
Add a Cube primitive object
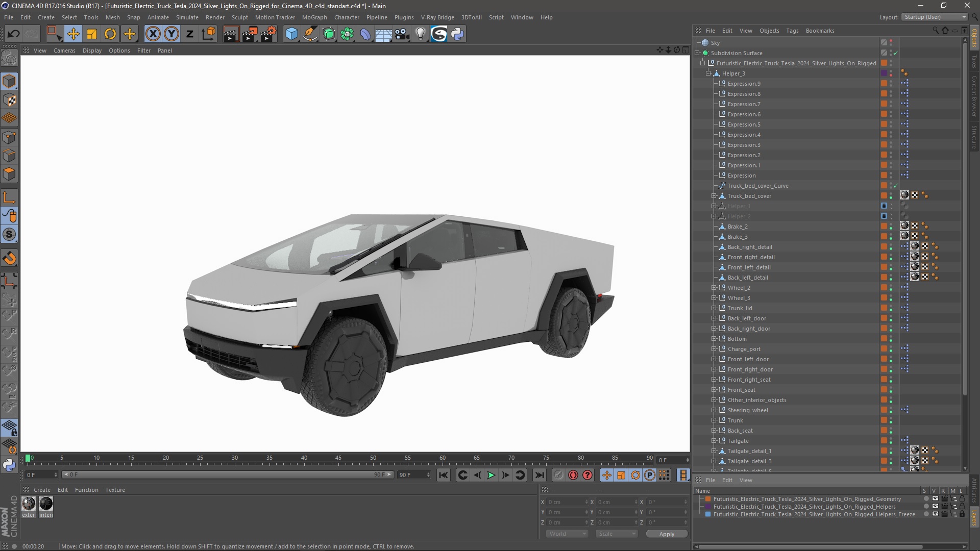click(291, 34)
